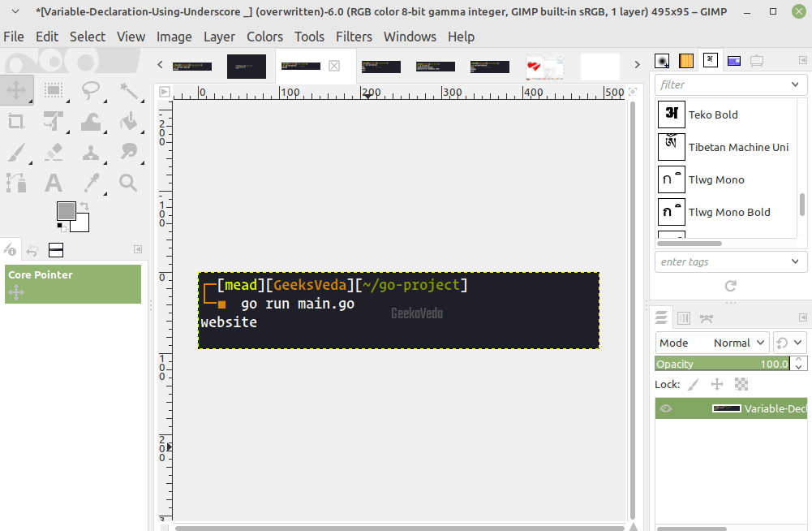812x531 pixels.
Task: Select the Tlwg Mono Bold font
Action: pyautogui.click(x=726, y=212)
